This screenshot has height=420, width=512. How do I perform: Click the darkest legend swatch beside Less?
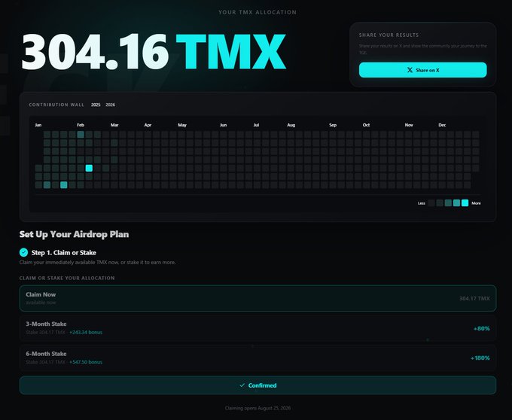coord(431,203)
